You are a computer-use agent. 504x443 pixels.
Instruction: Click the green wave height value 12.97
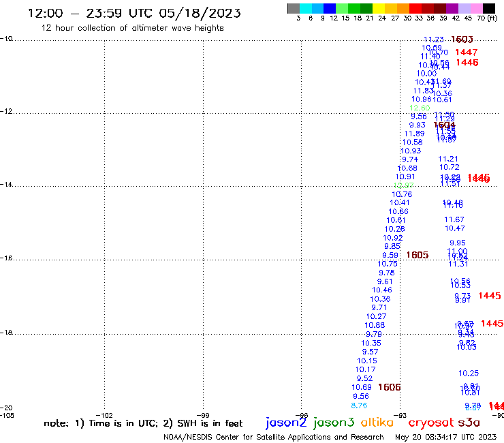(404, 185)
